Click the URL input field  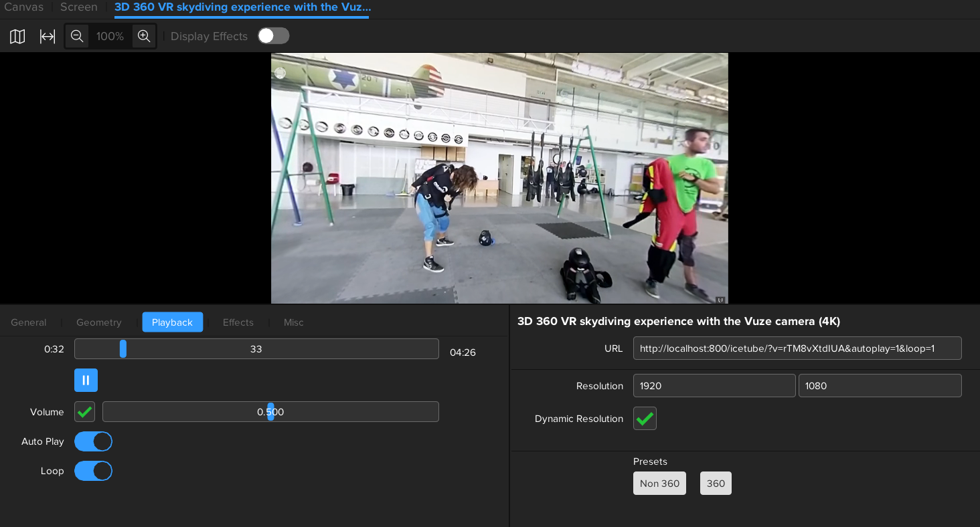click(x=797, y=348)
